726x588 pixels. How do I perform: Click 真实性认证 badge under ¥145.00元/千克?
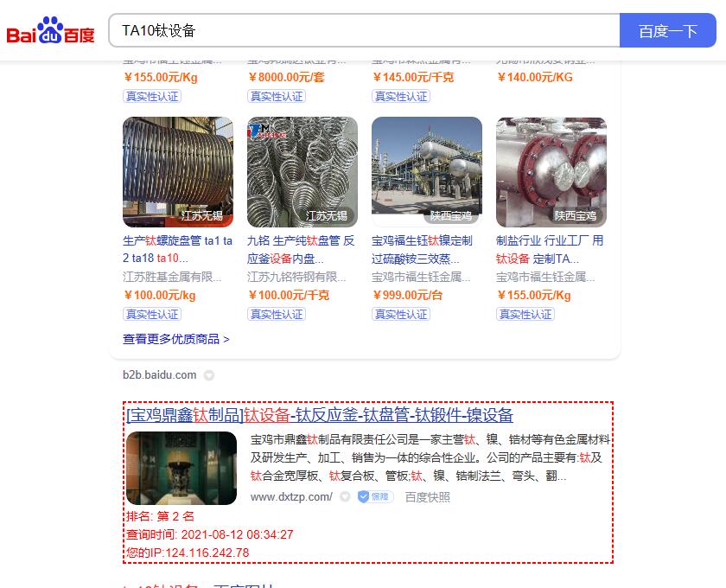point(401,96)
